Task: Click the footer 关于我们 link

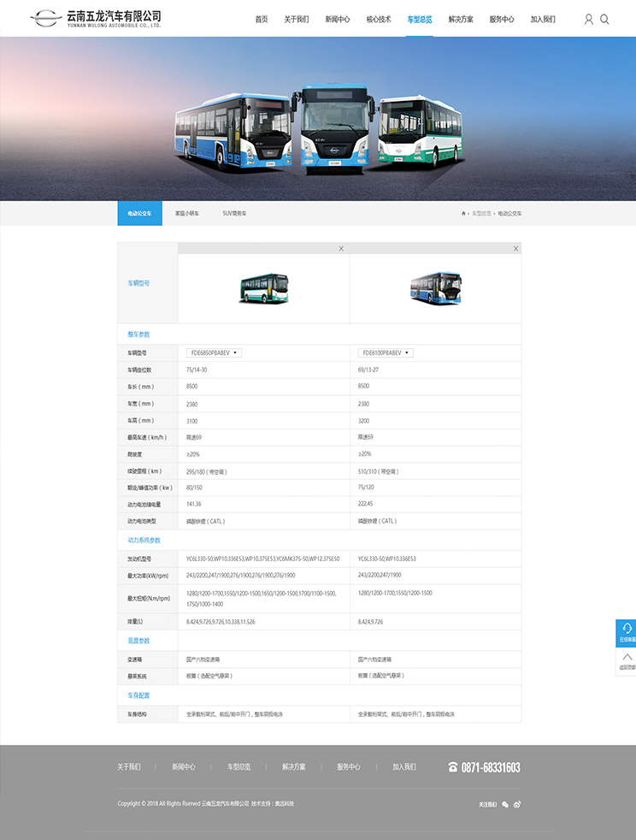Action: tap(129, 767)
